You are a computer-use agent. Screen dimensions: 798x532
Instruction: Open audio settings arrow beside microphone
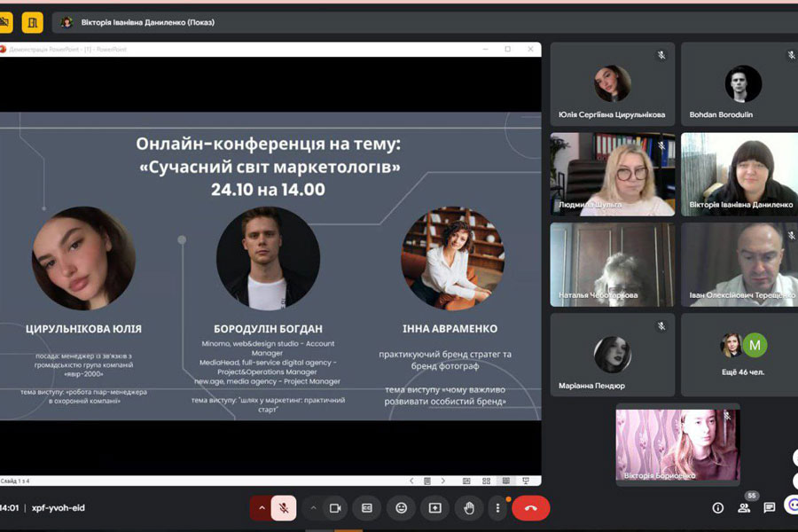point(261,507)
